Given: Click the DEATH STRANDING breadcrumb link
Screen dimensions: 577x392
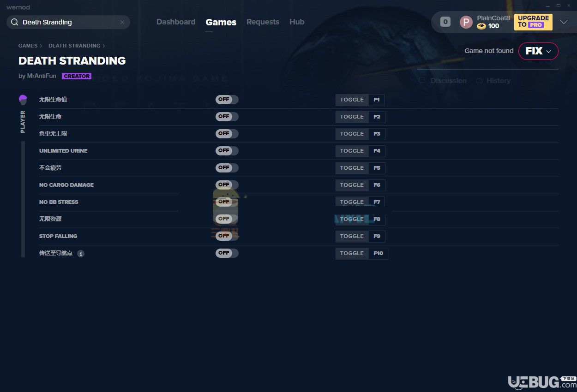Looking at the screenshot, I should pos(74,46).
